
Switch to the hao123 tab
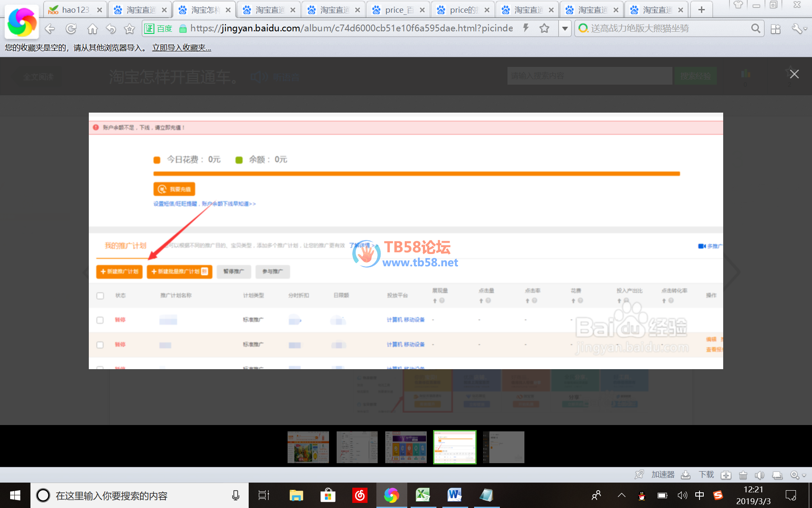(x=74, y=10)
